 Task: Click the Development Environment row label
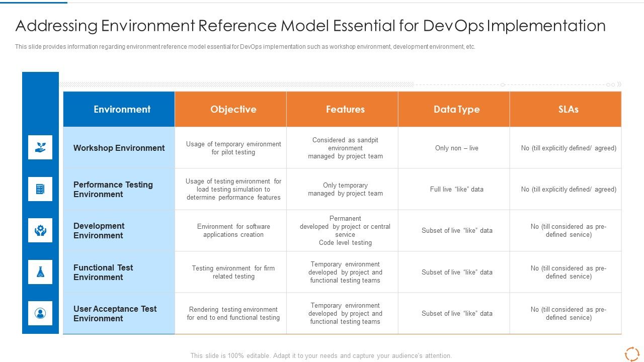click(119, 231)
